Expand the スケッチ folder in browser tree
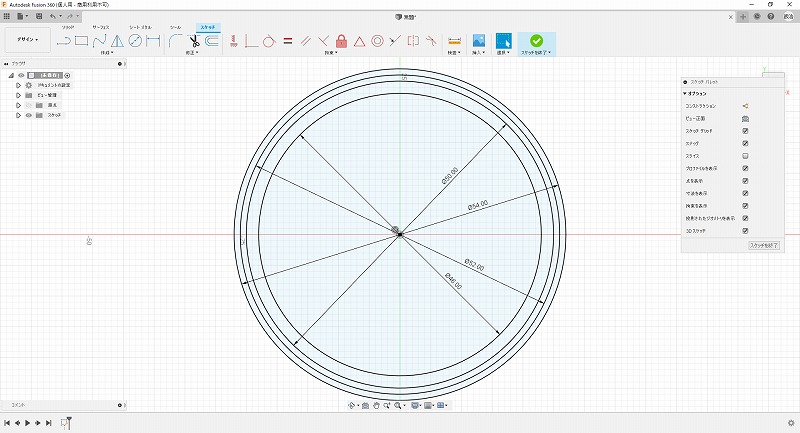This screenshot has height=433, width=800. pos(18,115)
